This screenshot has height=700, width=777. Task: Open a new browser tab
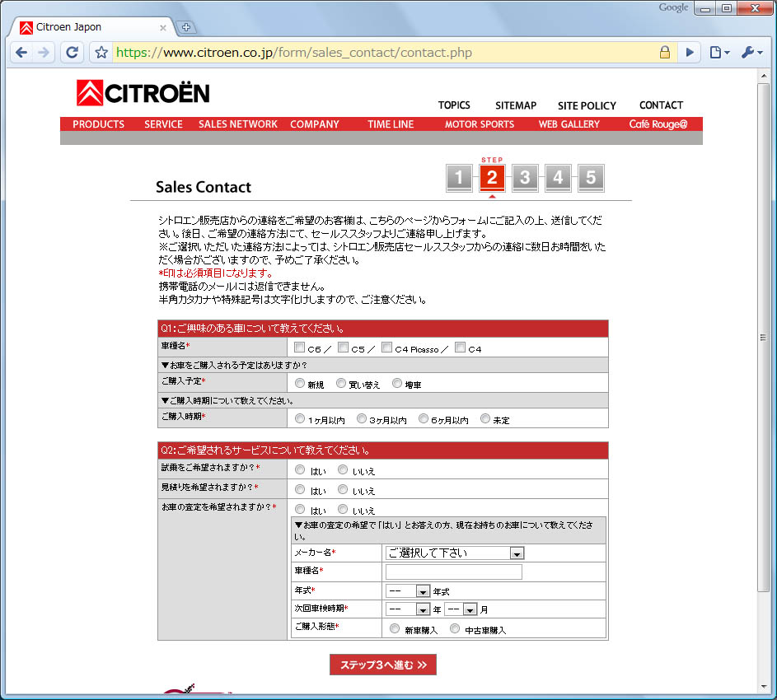pyautogui.click(x=186, y=27)
